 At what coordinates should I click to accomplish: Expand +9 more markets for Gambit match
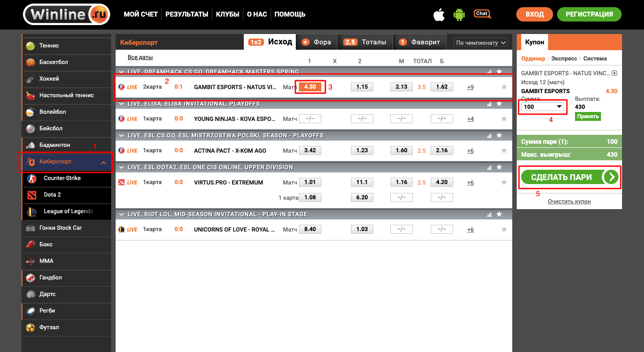(x=470, y=87)
